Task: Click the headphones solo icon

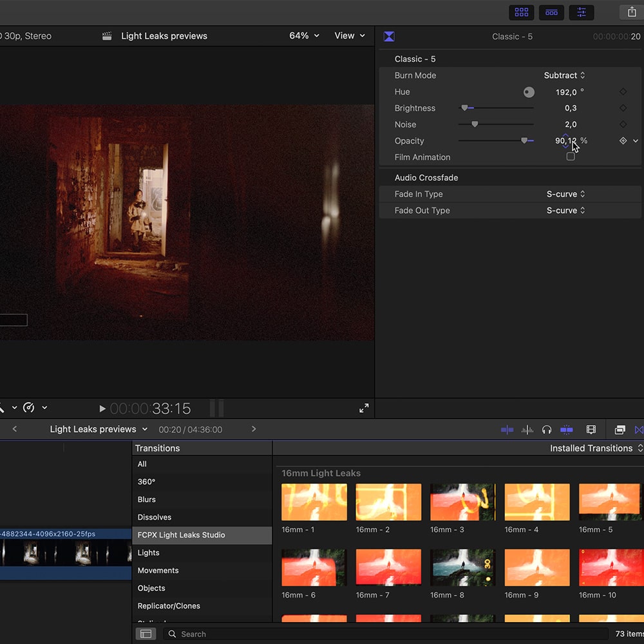Action: click(x=547, y=430)
